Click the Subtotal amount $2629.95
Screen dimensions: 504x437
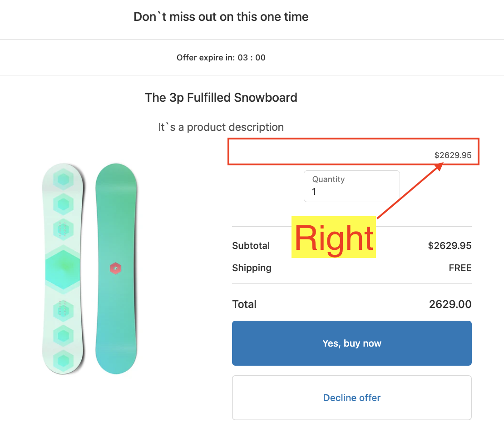(x=450, y=246)
